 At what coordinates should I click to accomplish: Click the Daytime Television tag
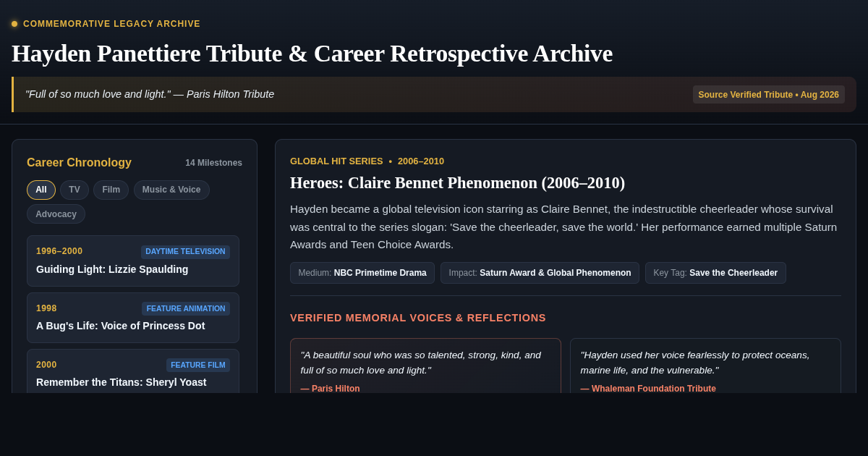click(185, 252)
